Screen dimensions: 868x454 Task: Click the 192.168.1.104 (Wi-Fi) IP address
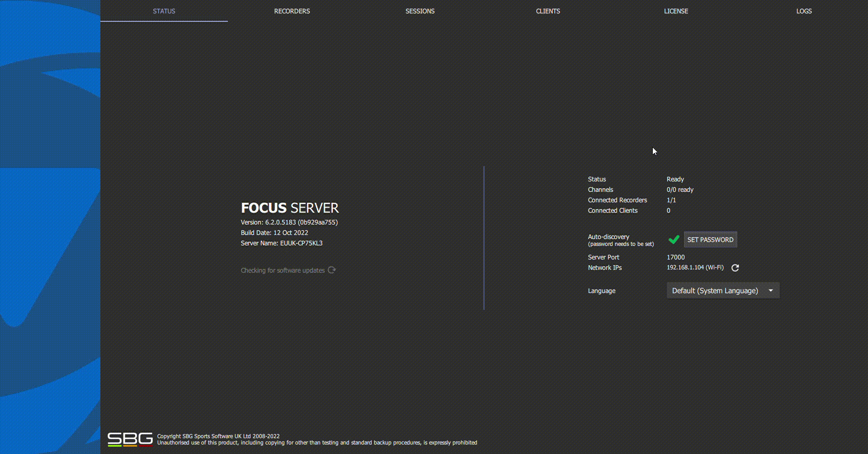coord(695,268)
